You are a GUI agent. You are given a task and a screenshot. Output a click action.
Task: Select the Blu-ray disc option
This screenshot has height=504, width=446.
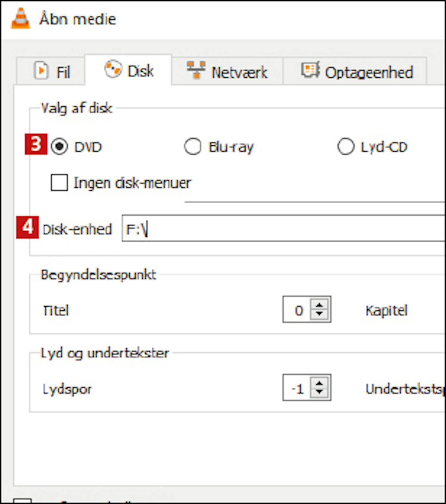[193, 147]
